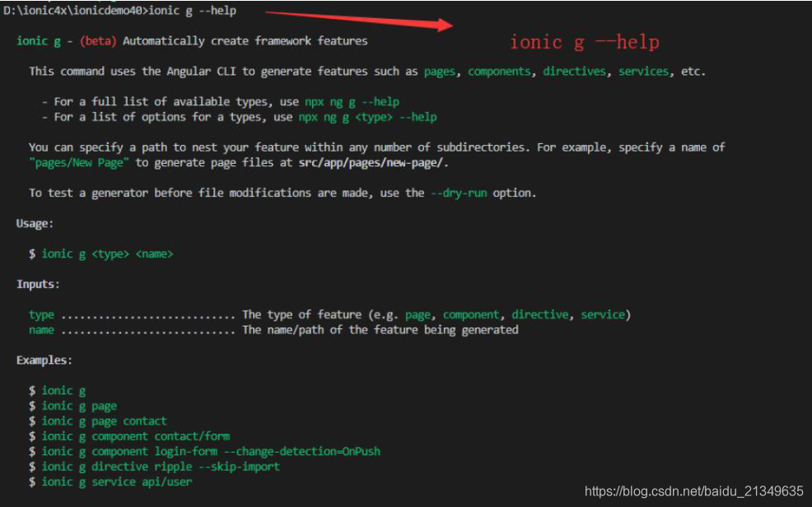Click the green word 'directives'
The width and height of the screenshot is (812, 507).
(x=574, y=72)
